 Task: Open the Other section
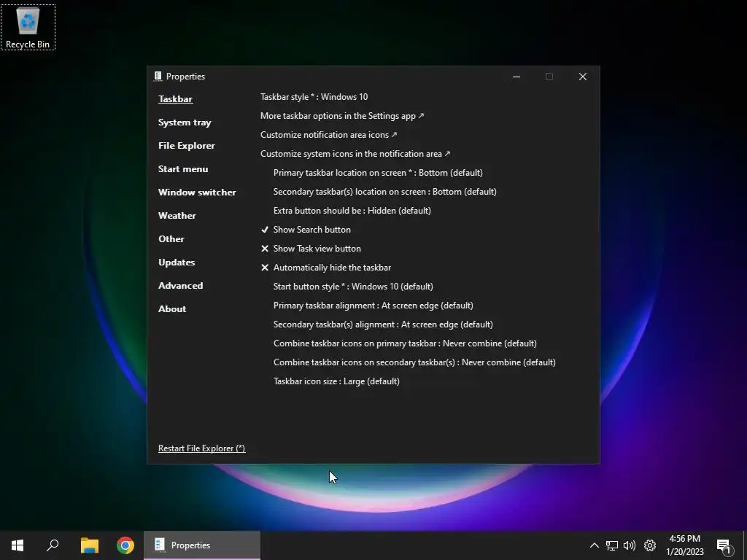tap(171, 239)
